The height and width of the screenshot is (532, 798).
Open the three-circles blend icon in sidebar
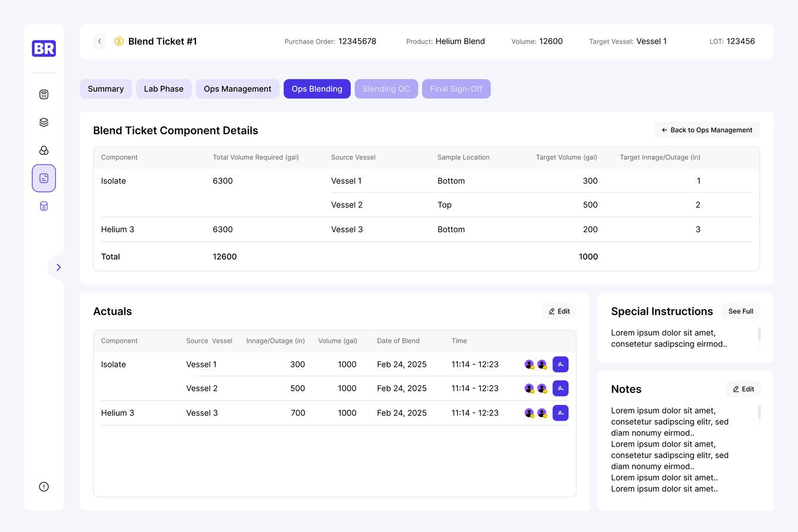click(x=44, y=151)
